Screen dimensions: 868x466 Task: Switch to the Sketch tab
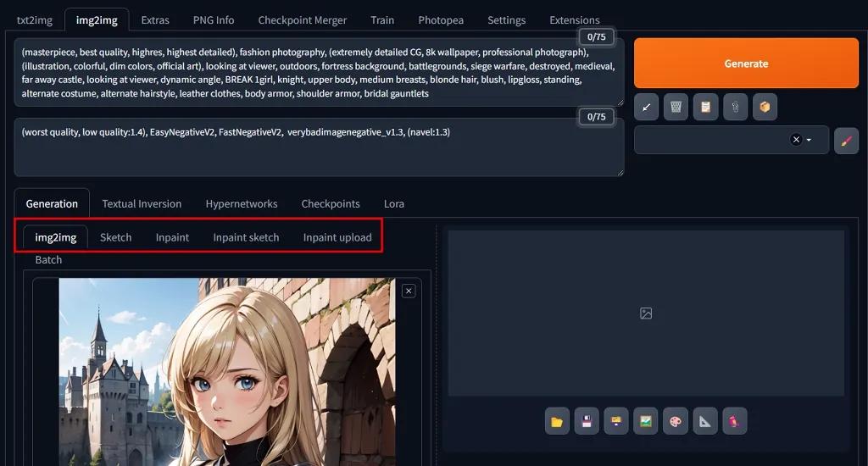click(115, 237)
